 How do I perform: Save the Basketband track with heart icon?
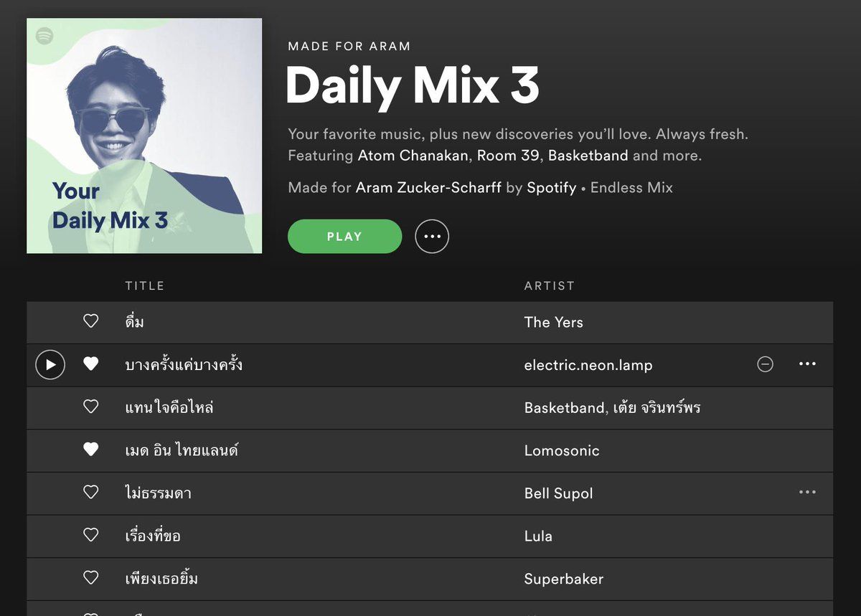[91, 407]
